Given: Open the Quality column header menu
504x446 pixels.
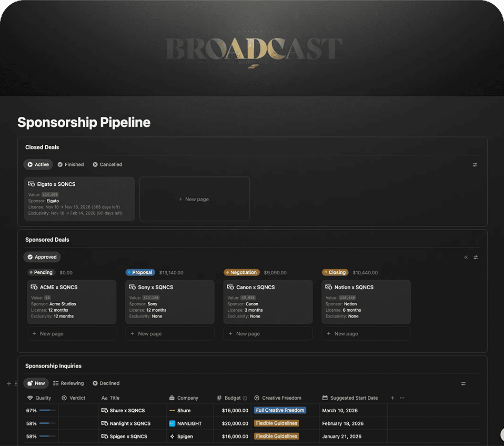Looking at the screenshot, I should click(39, 398).
